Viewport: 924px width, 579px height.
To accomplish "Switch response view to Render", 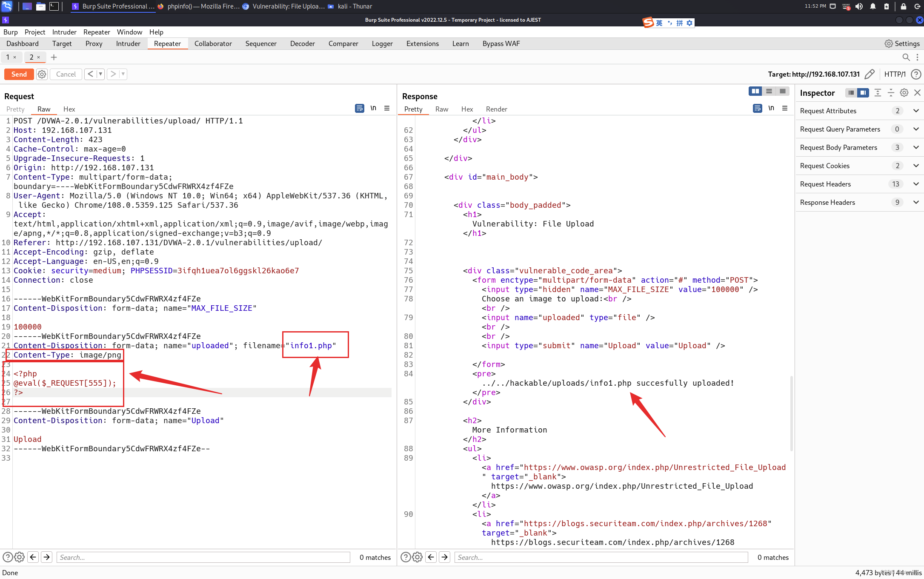I will [497, 109].
